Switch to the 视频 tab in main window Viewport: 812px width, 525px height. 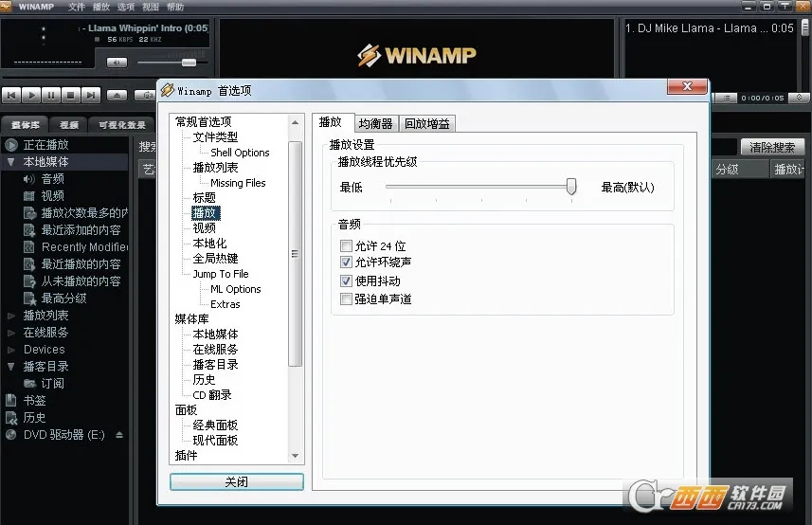pos(69,125)
